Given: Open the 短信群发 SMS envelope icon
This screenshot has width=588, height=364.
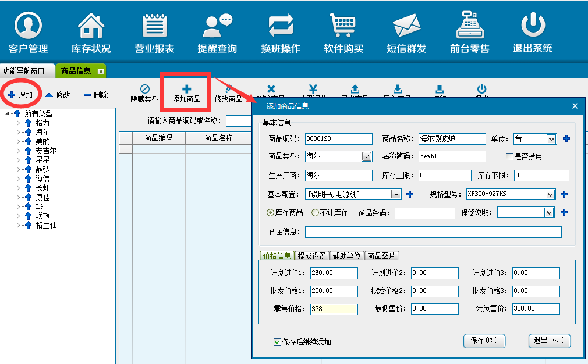Looking at the screenshot, I should coord(406,26).
